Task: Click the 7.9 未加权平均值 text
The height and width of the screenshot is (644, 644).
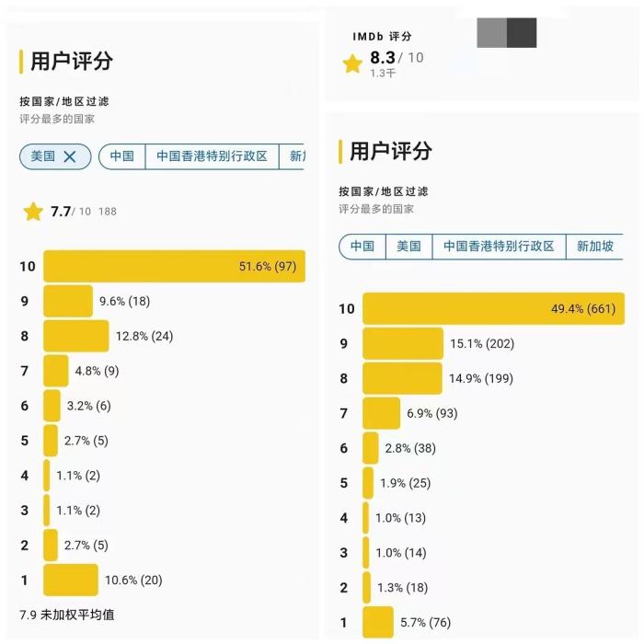Action: 67,614
